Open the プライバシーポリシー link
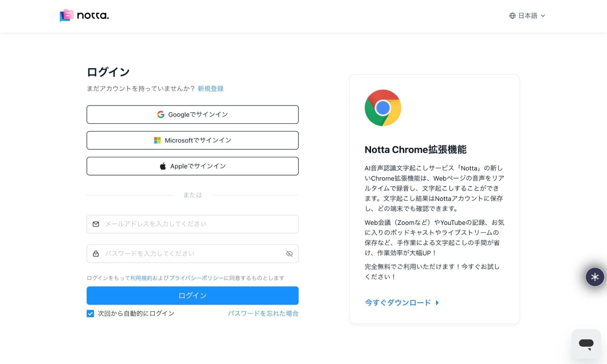Screen dimensions: 607x364 pyautogui.click(x=196, y=278)
